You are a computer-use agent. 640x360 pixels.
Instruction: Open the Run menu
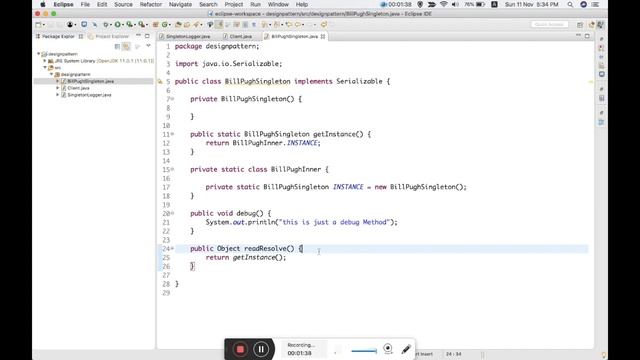click(x=255, y=4)
